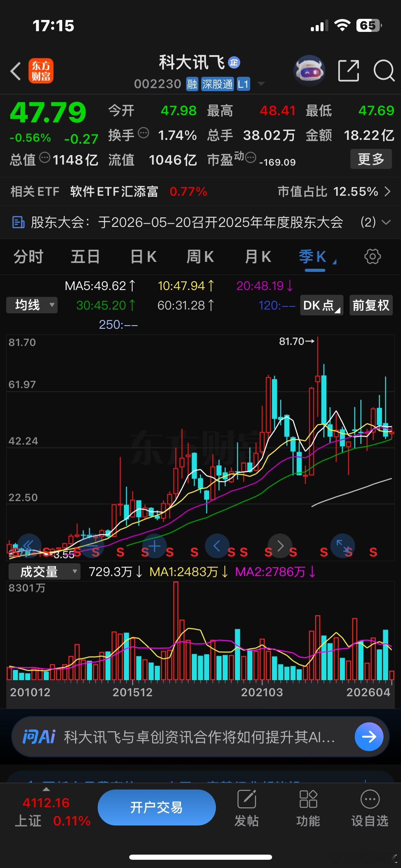Viewport: 401px width, 868px height.
Task: Tap the 市值占比 12.55% text
Action: (328, 191)
